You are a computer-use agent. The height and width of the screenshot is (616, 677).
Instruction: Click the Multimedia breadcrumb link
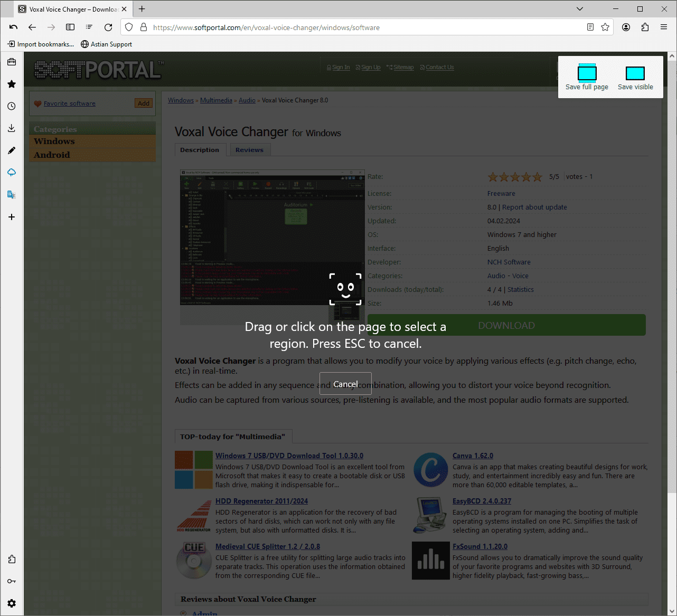216,100
